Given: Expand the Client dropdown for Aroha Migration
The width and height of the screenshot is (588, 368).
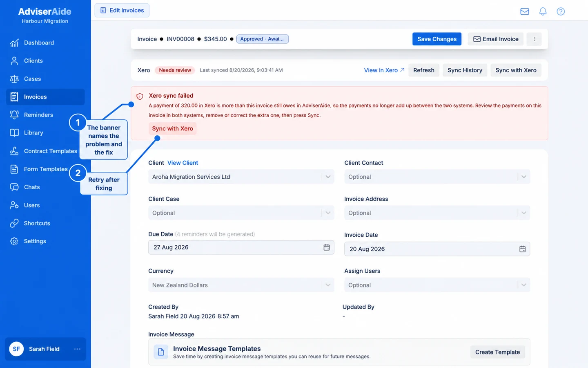Looking at the screenshot, I should [241, 177].
